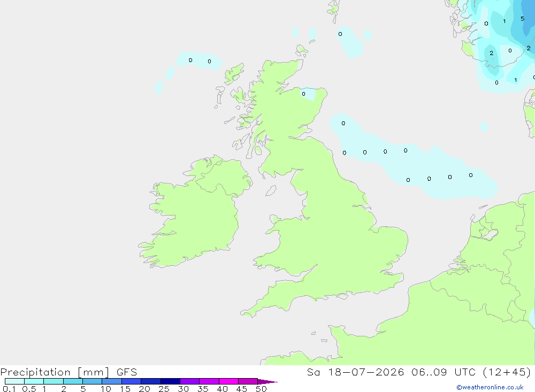Pick the 15–20 mm legend swatch

[x=132, y=381]
